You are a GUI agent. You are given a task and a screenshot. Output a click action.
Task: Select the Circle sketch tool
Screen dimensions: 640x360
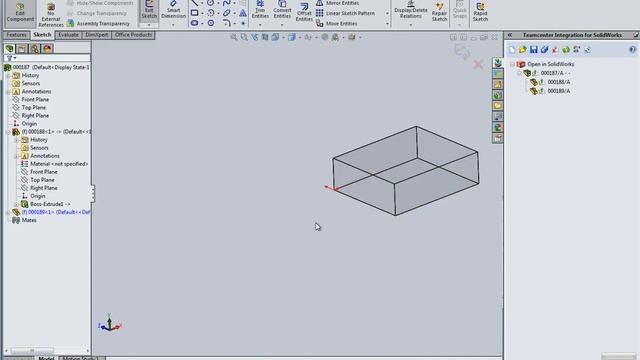pos(210,3)
